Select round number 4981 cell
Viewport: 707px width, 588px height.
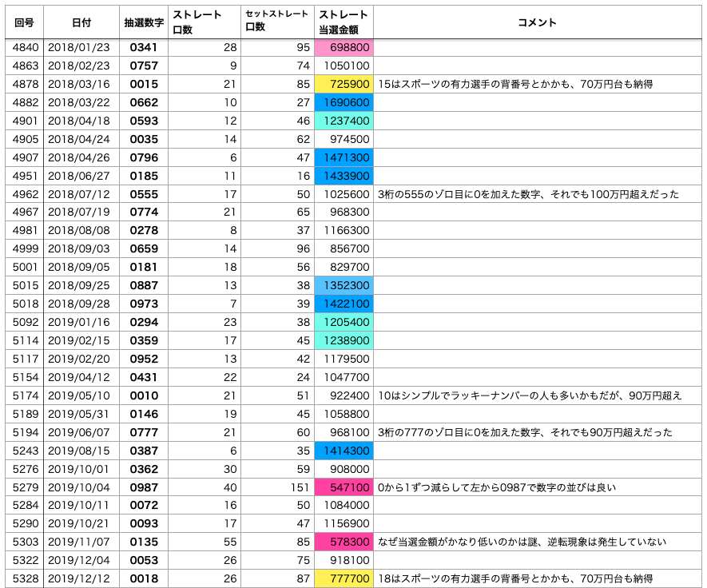point(24,230)
